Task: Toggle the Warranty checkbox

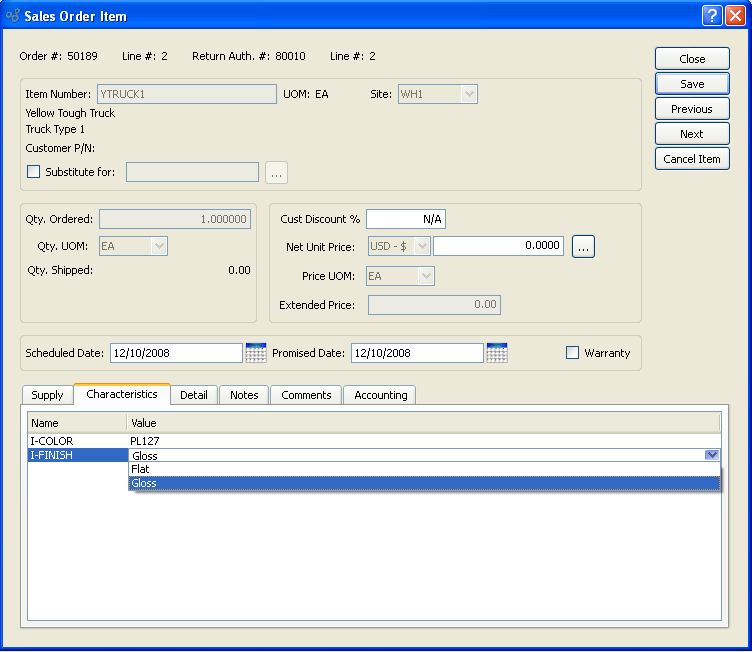Action: pyautogui.click(x=573, y=353)
